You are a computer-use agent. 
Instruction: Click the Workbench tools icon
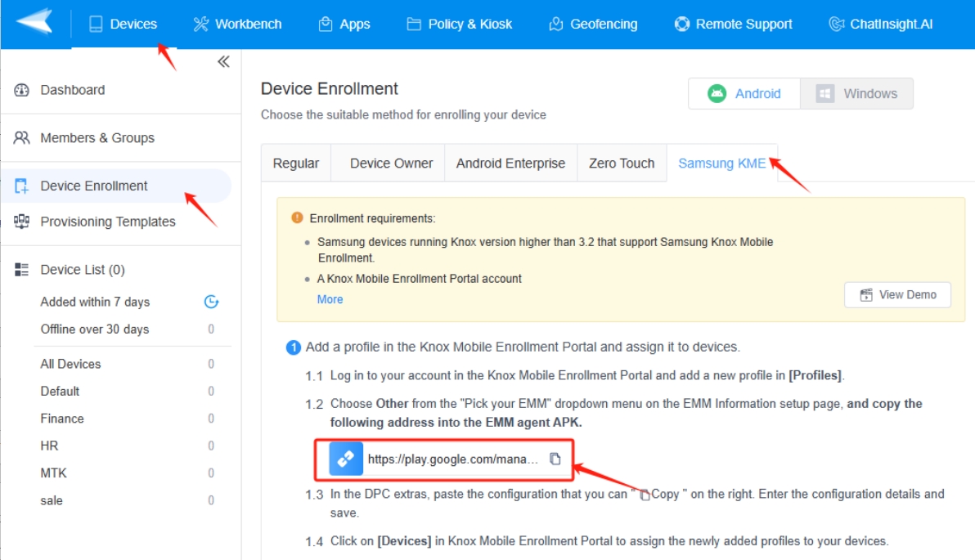tap(201, 25)
